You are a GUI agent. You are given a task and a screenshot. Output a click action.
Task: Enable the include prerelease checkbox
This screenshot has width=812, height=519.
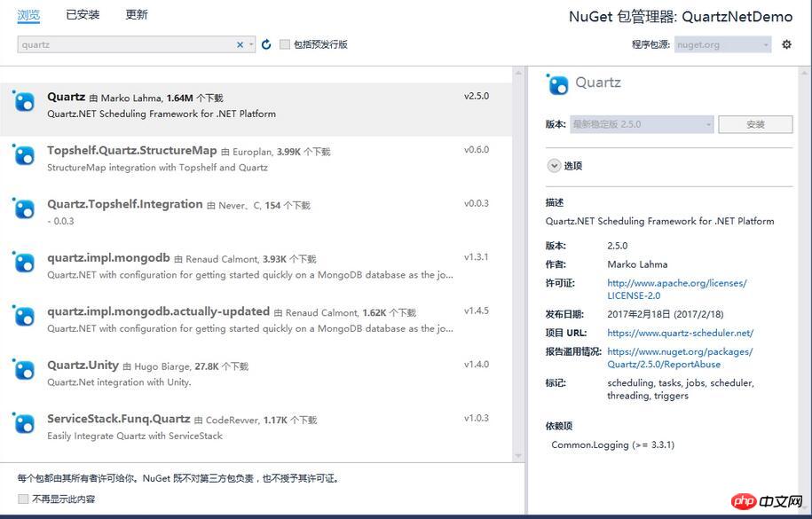pyautogui.click(x=284, y=44)
